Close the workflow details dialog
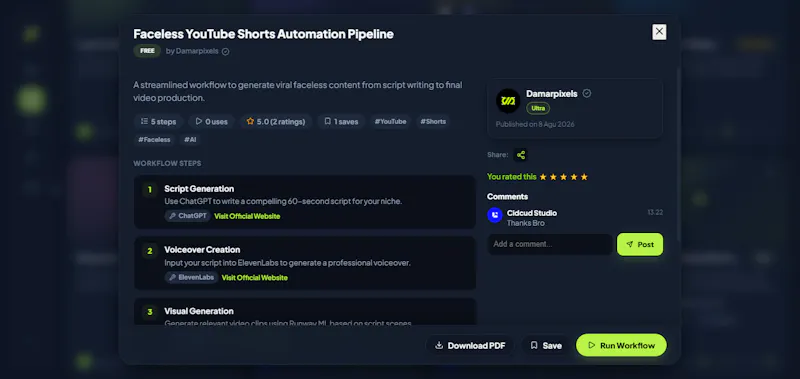Viewport: 800px width, 379px height. point(659,32)
